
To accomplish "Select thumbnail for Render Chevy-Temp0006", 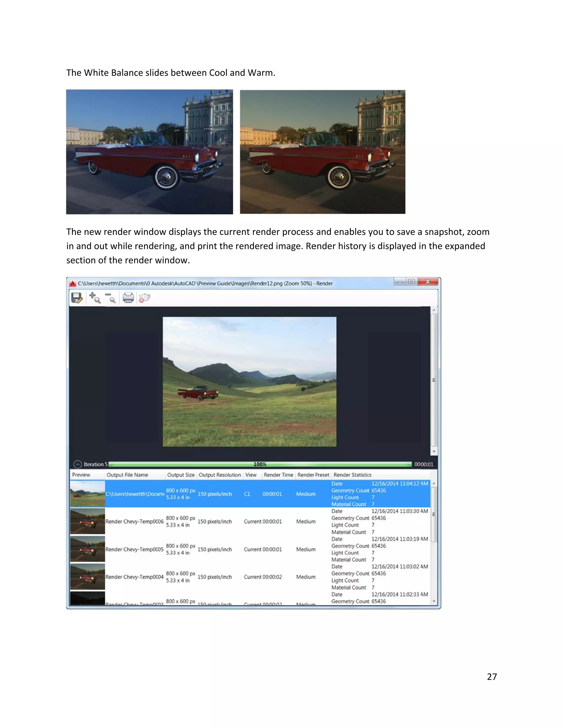I will pos(88,521).
